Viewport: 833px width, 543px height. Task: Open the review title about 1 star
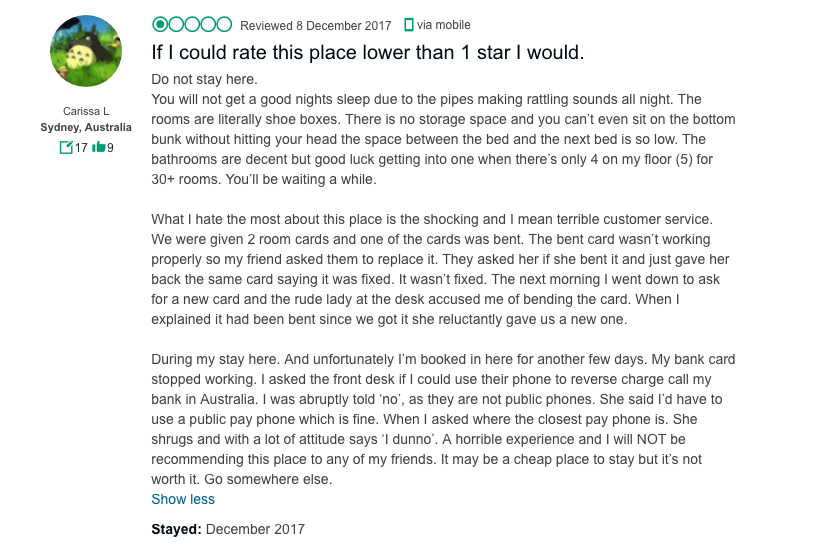tap(367, 52)
